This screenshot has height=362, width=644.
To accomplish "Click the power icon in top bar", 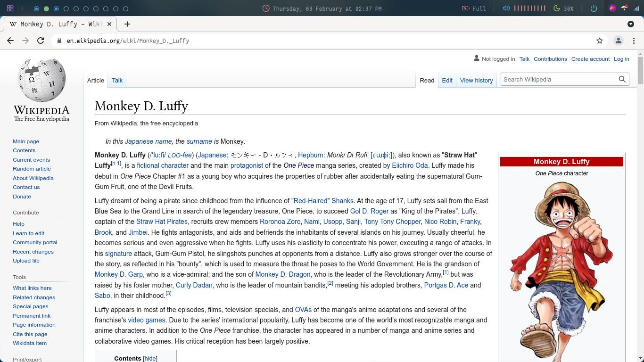I will click(594, 8).
